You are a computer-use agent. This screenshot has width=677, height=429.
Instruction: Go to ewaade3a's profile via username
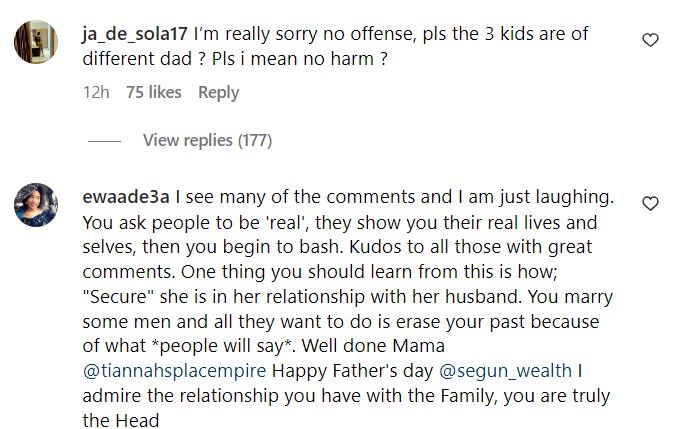tap(113, 197)
